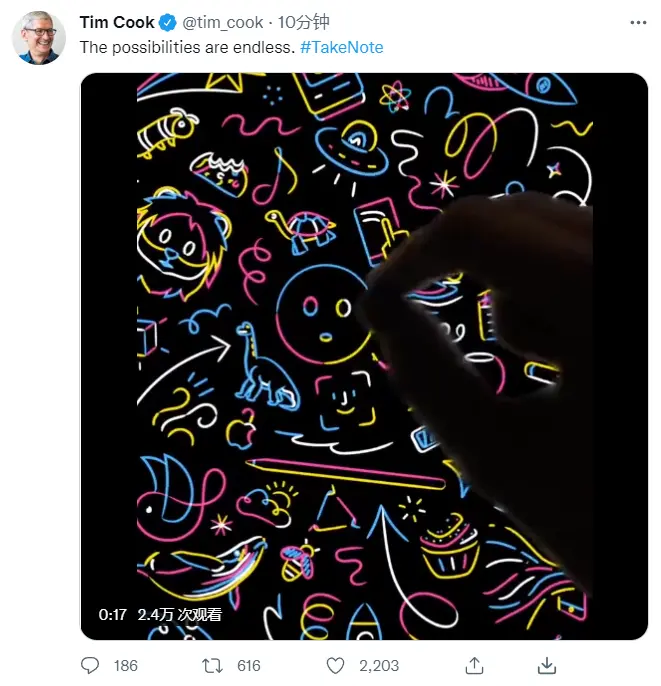Screen dimensions: 661x686
Task: Open the three-dot more options menu
Action: coord(638,23)
